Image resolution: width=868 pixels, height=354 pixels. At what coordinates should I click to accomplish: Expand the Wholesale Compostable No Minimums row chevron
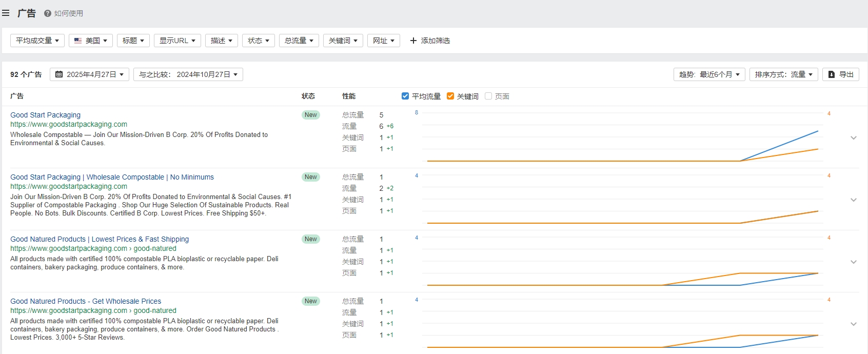click(854, 200)
